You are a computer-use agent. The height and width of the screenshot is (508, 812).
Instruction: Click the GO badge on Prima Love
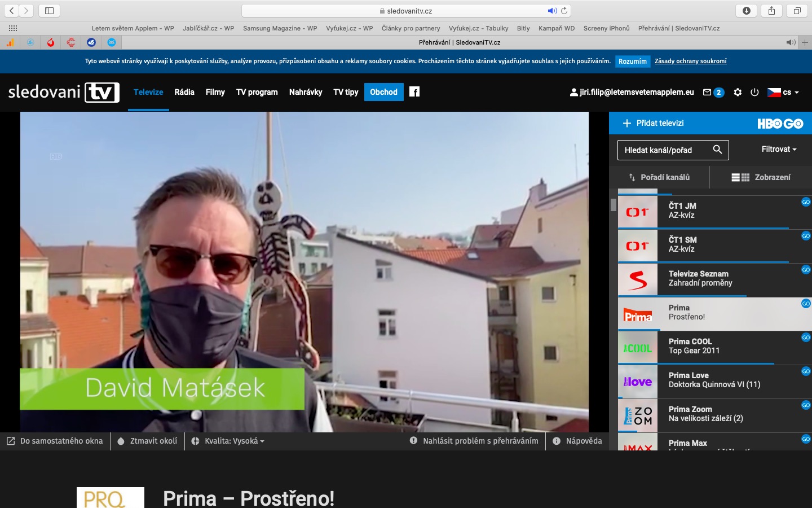pos(806,371)
